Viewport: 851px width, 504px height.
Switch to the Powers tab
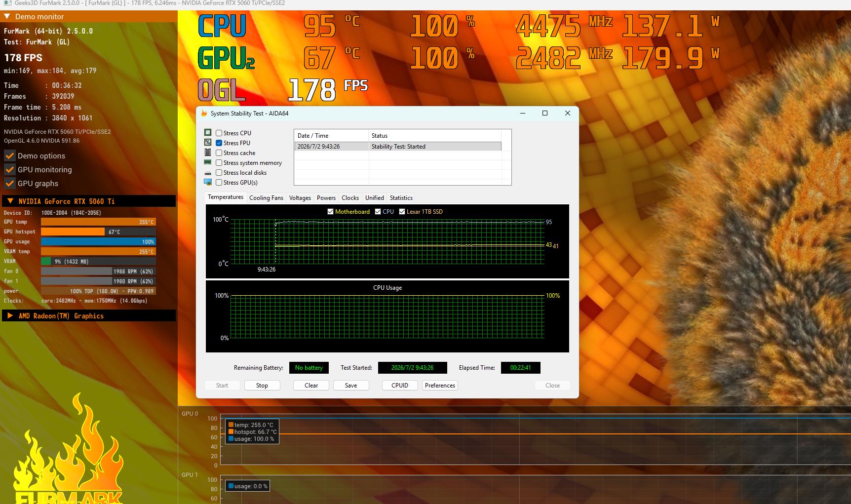coord(326,198)
